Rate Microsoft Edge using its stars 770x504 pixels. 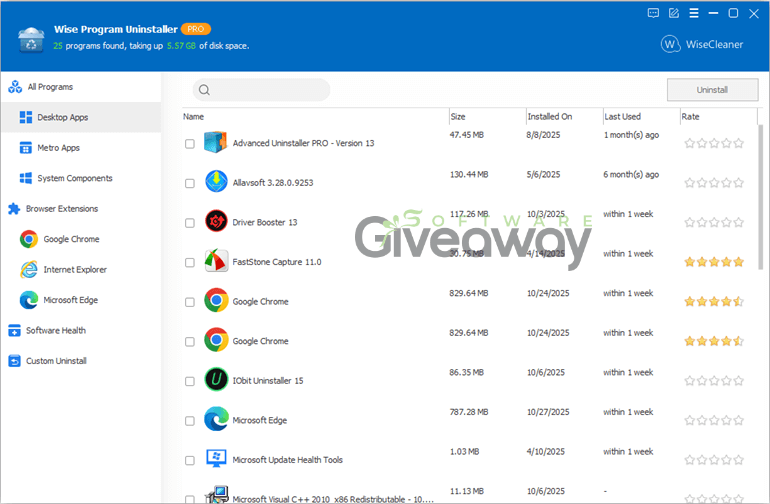coord(714,420)
